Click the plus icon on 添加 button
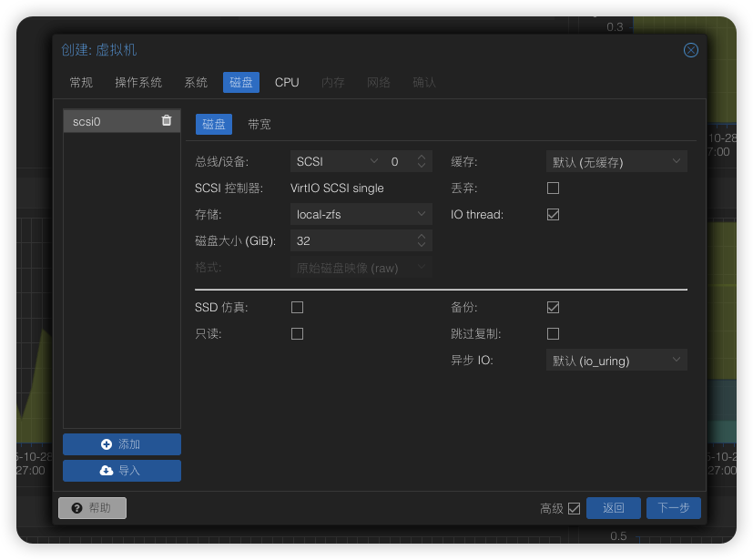The width and height of the screenshot is (753, 560). (x=107, y=444)
